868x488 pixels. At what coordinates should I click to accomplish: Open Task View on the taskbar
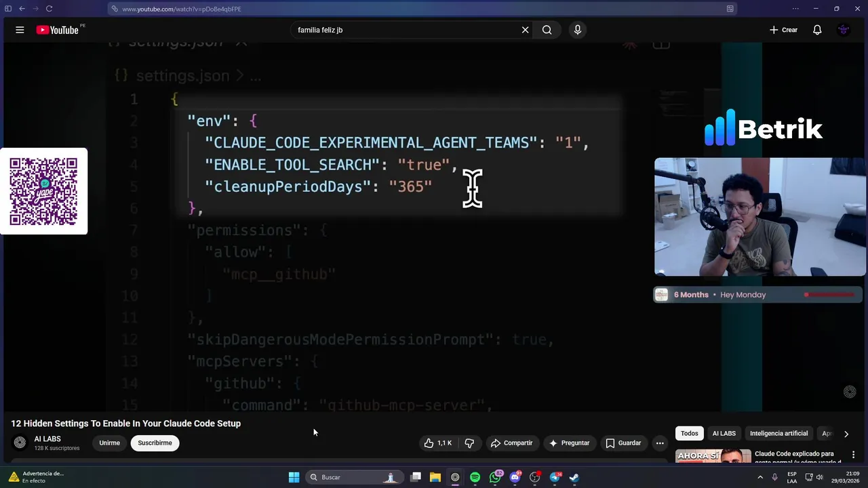pyautogui.click(x=416, y=477)
